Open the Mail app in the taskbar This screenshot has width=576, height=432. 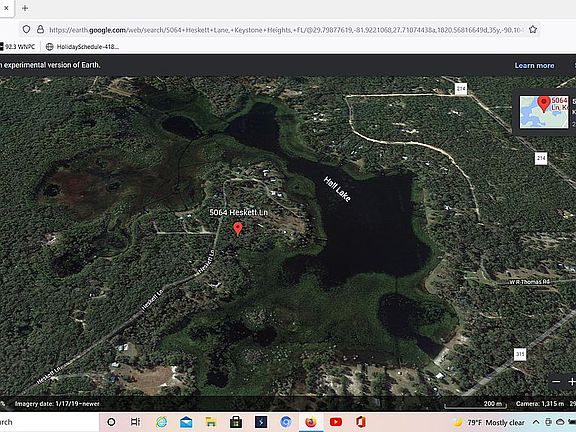pos(186,422)
